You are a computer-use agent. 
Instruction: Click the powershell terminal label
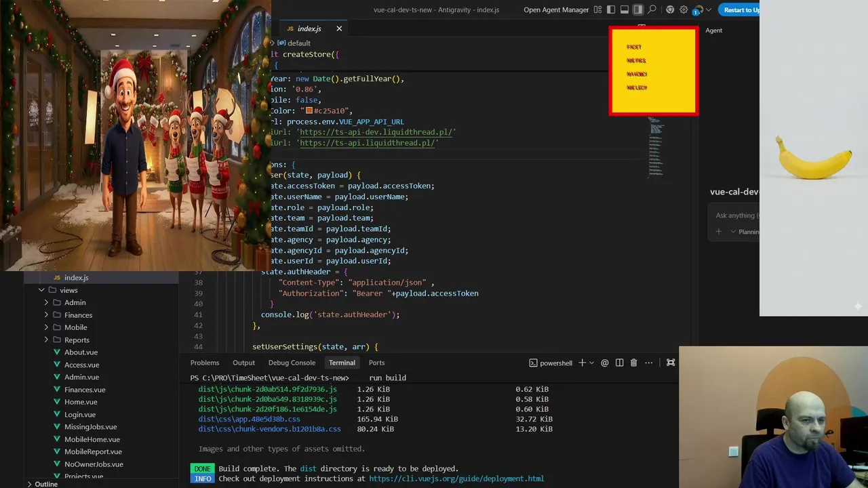pyautogui.click(x=551, y=363)
